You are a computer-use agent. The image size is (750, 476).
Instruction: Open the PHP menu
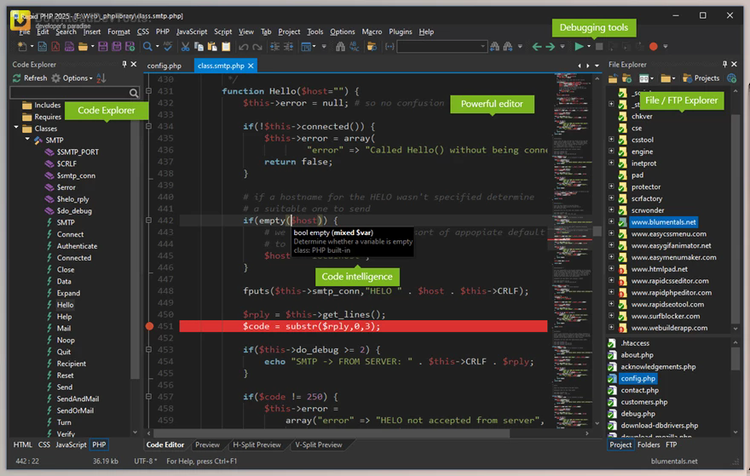[163, 32]
